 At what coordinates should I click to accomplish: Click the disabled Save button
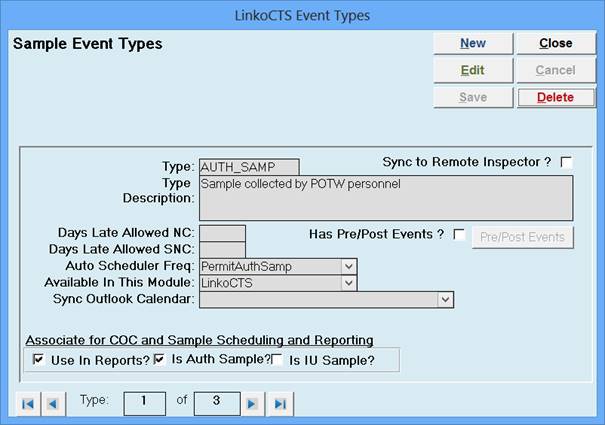click(x=473, y=97)
